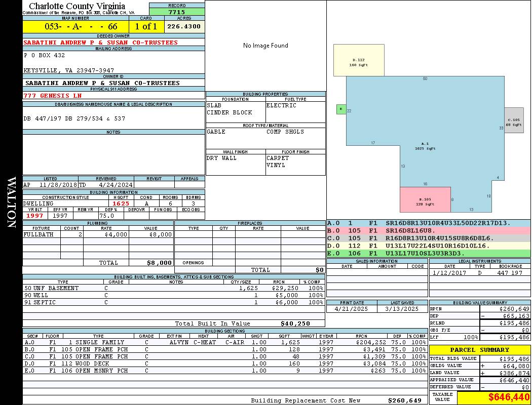Click Total Built In Value $40,250
Screen dimensions: 532x405
tap(295, 324)
